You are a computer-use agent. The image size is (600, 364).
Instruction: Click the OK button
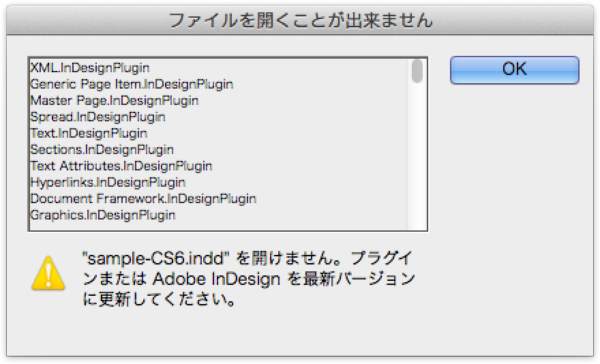[514, 70]
